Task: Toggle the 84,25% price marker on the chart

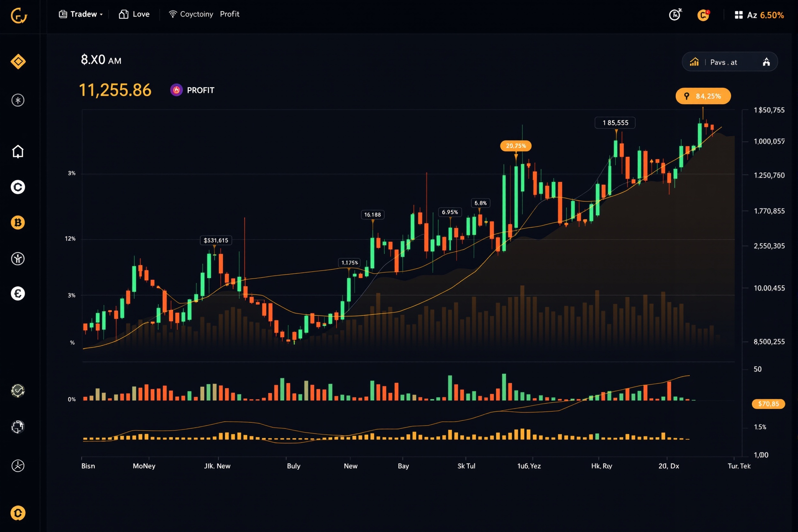Action: tap(703, 96)
